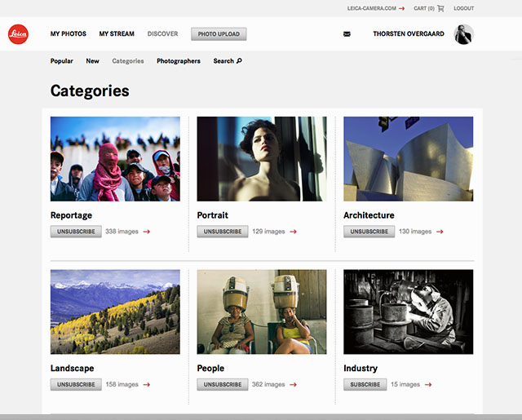Click the Portrait category title
522x420 pixels.
point(213,215)
